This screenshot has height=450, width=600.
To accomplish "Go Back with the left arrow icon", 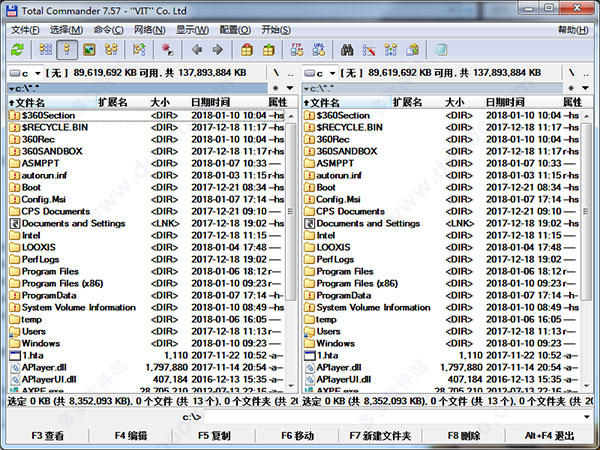I will click(x=197, y=50).
